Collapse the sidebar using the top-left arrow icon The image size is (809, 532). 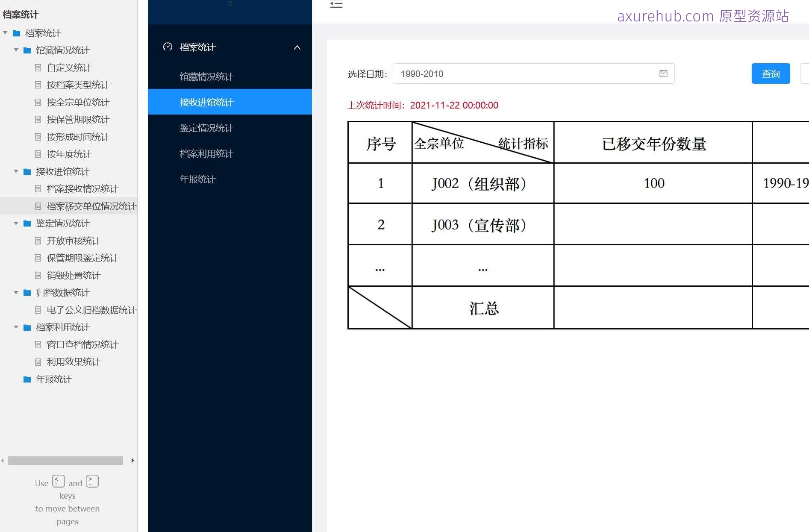(336, 4)
